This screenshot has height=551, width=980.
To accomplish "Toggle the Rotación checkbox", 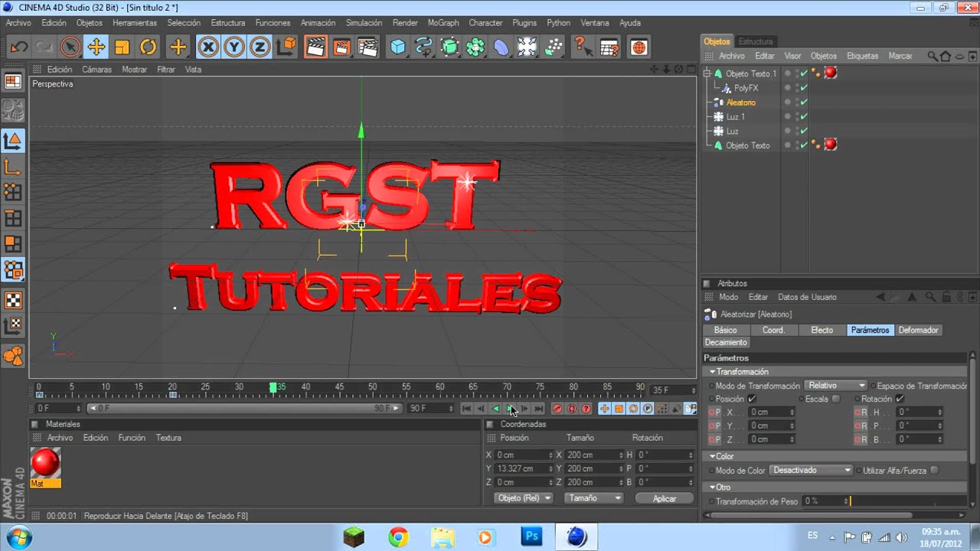I will point(900,399).
